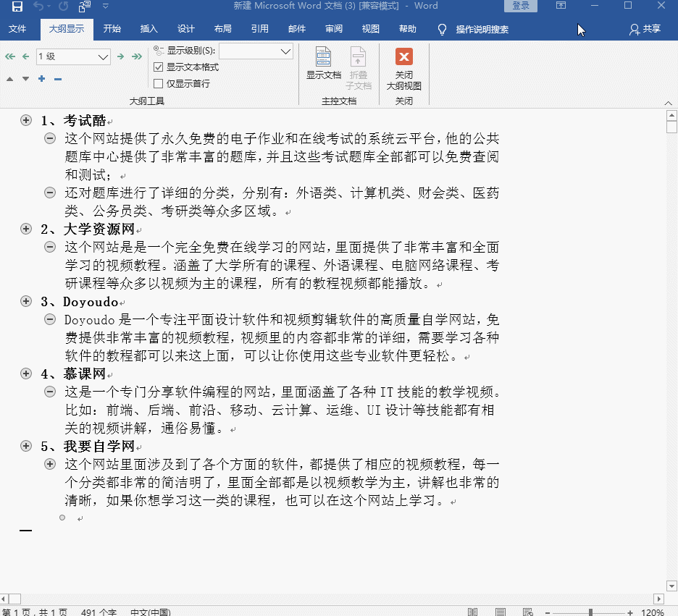Click the heading text 慕课网

[x=85, y=374]
